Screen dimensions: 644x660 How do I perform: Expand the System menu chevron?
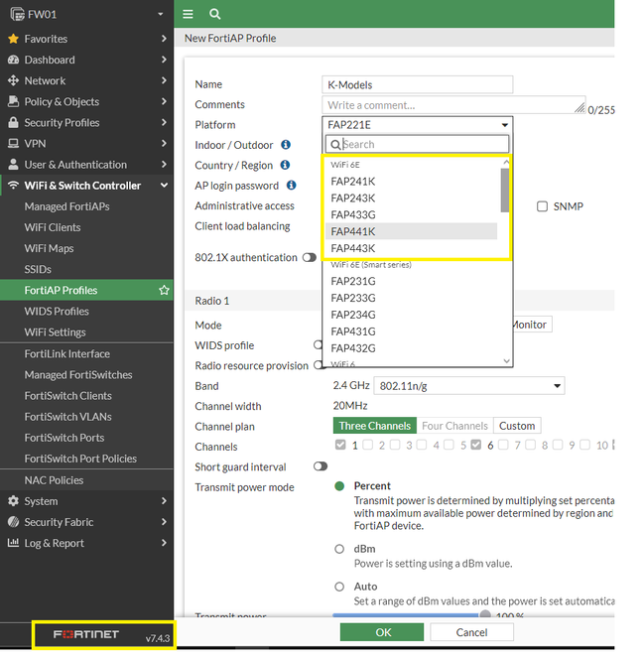[x=164, y=501]
